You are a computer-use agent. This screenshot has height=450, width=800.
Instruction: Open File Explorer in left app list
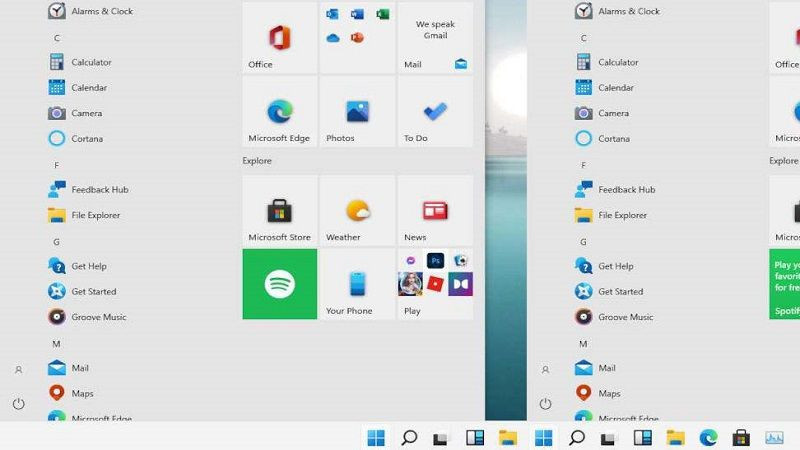(84, 215)
